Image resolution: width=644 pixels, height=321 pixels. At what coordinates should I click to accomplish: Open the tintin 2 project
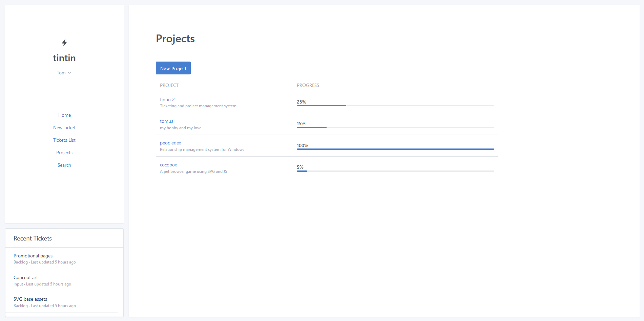pos(167,99)
